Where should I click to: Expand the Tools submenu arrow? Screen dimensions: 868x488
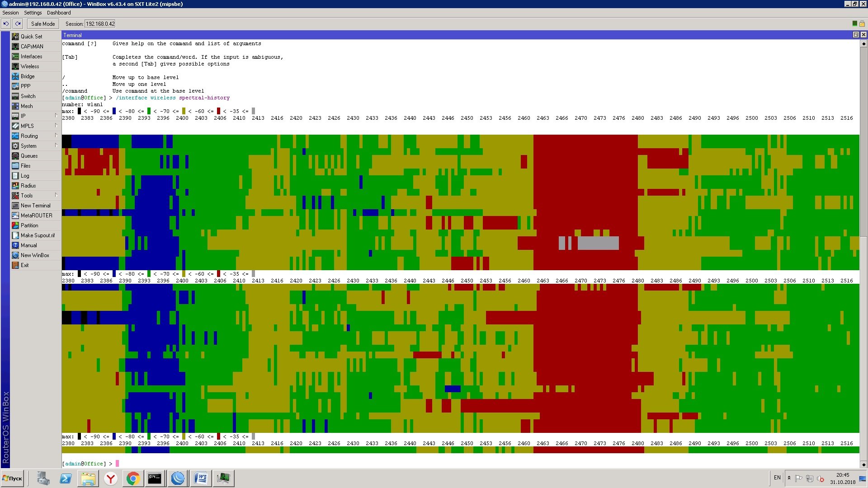(56, 195)
